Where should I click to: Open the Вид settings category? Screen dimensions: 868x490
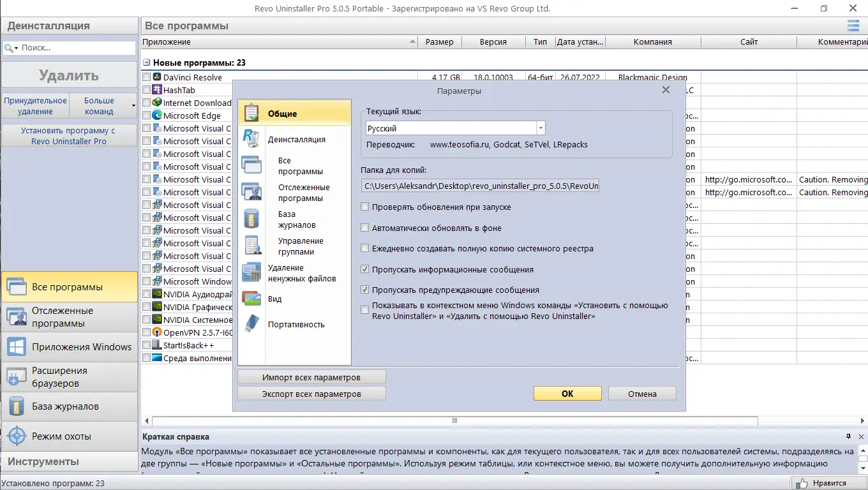[274, 299]
